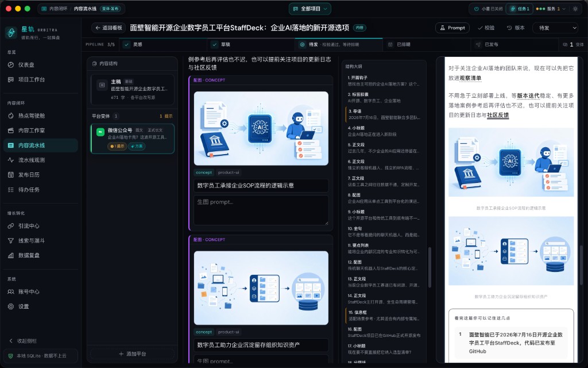Toggle concept tag under second image
The image size is (588, 368).
click(x=204, y=332)
